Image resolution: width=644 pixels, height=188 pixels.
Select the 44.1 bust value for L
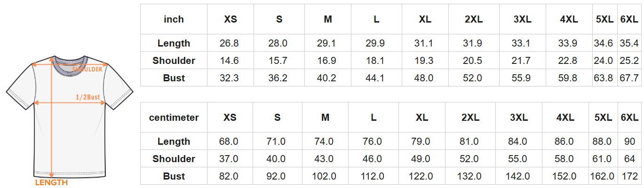point(375,78)
